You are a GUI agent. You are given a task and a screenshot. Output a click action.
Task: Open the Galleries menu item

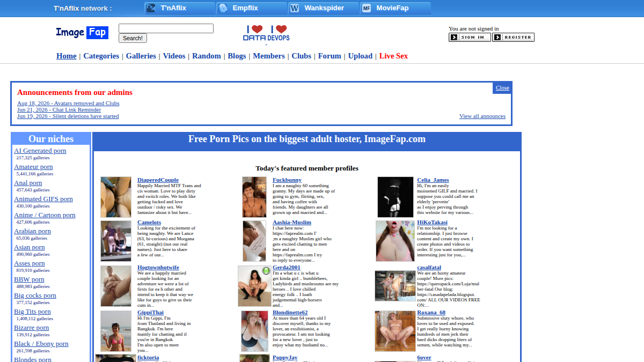pos(141,56)
